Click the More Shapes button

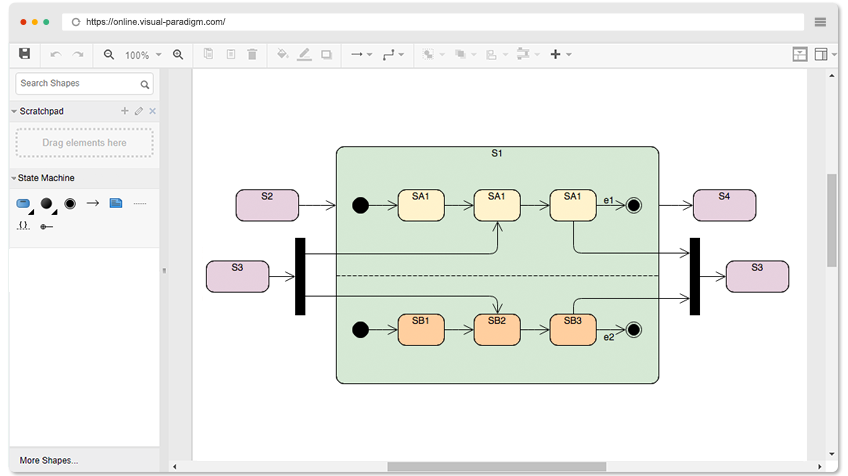click(49, 460)
